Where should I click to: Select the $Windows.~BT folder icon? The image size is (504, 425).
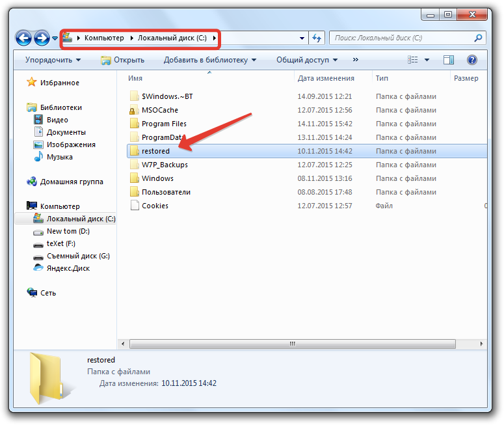click(x=134, y=96)
